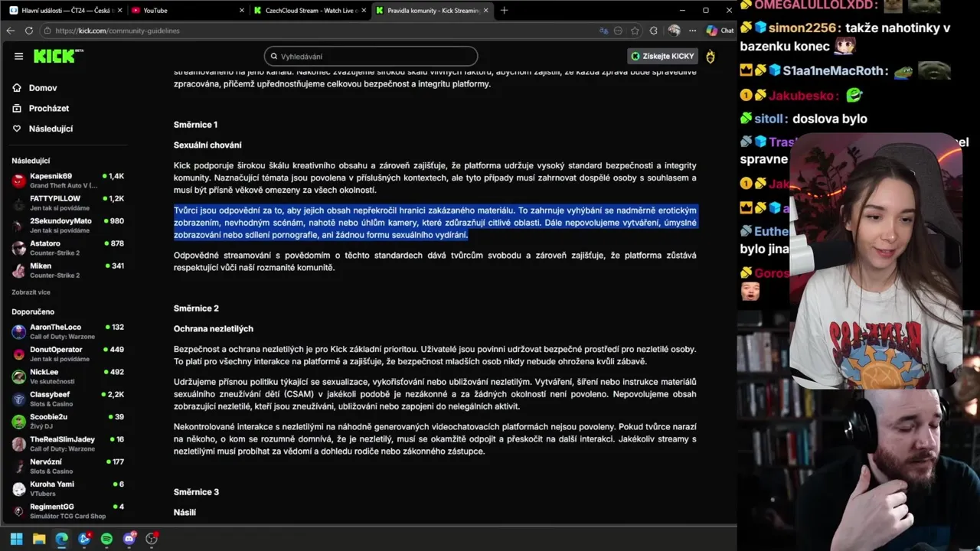The image size is (980, 551).
Task: Open AaronTheLoco recommended channel
Action: coord(67,331)
